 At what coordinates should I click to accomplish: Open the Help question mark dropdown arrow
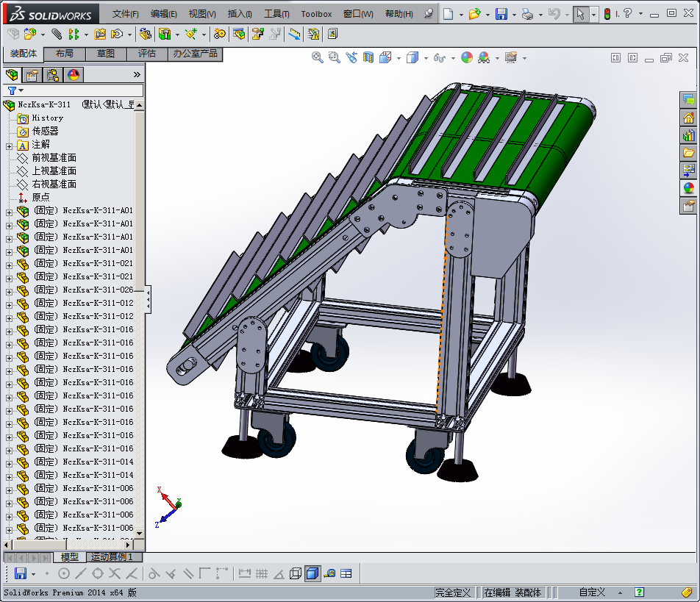pos(641,14)
